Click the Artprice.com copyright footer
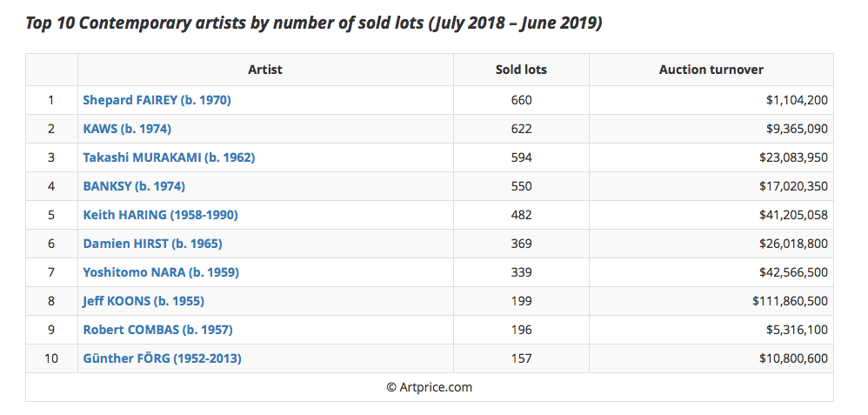The height and width of the screenshot is (415, 868). [430, 387]
